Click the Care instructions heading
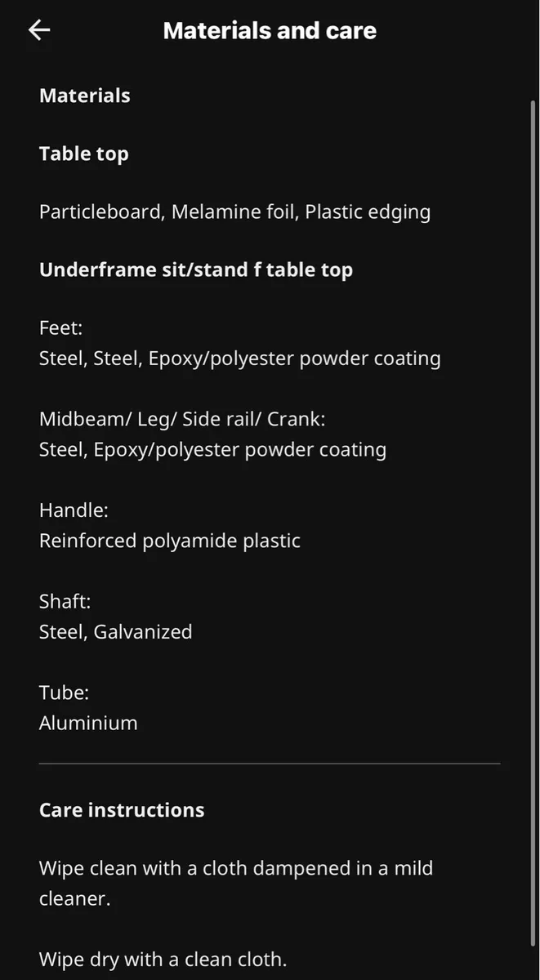Image resolution: width=540 pixels, height=980 pixels. pyautogui.click(x=122, y=810)
